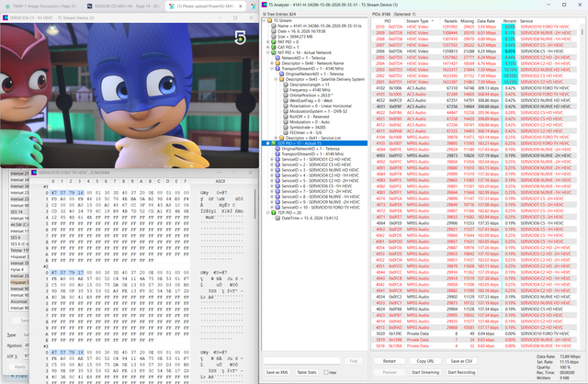Click the NIT PID = 16 table icon
The width and height of the screenshot is (588, 384).
coord(274,52)
